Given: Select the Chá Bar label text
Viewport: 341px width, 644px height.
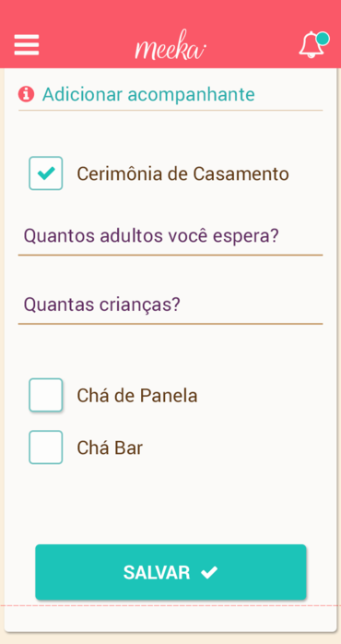Looking at the screenshot, I should pyautogui.click(x=110, y=448).
